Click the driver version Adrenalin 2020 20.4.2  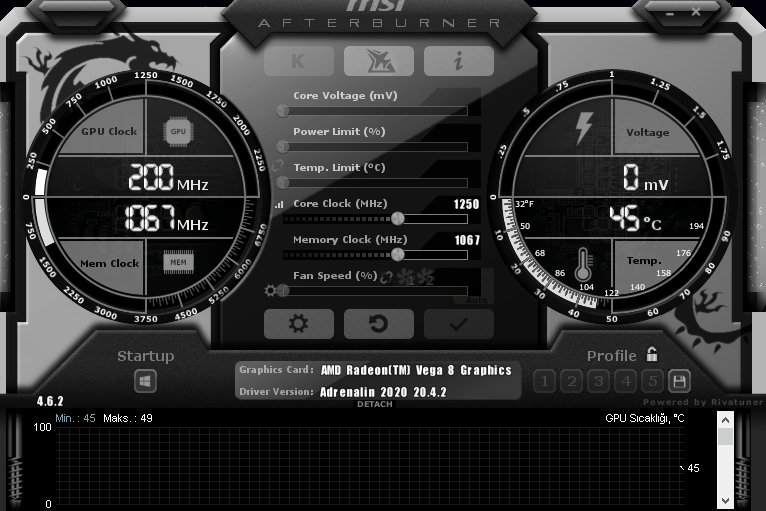[x=383, y=392]
